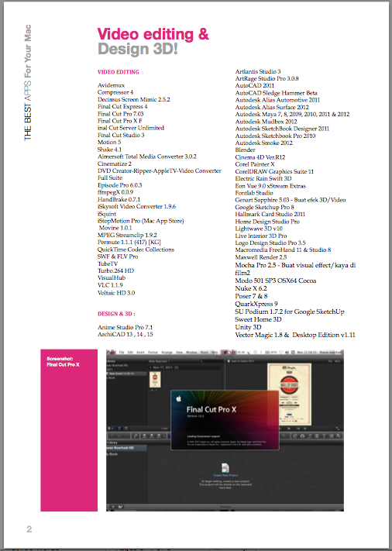Image resolution: width=392 pixels, height=551 pixels.
Task: Click the 'Sweet Home 3D' line
Action: pyautogui.click(x=258, y=319)
